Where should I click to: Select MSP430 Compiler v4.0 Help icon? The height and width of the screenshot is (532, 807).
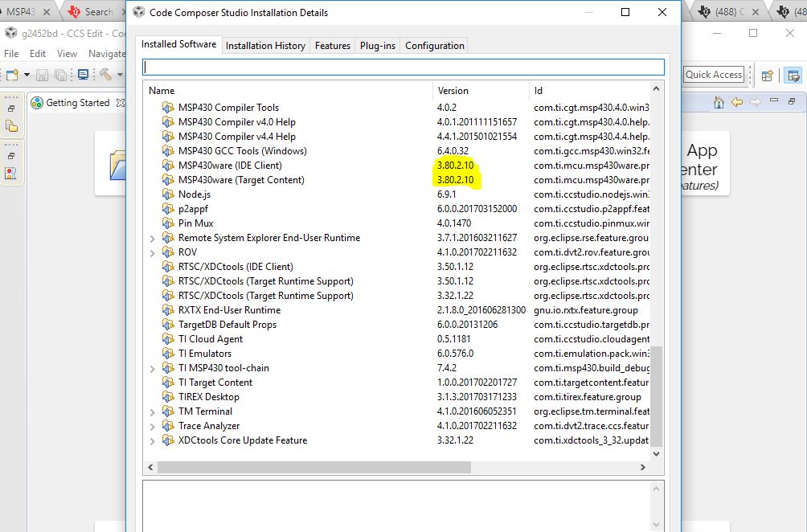click(168, 121)
